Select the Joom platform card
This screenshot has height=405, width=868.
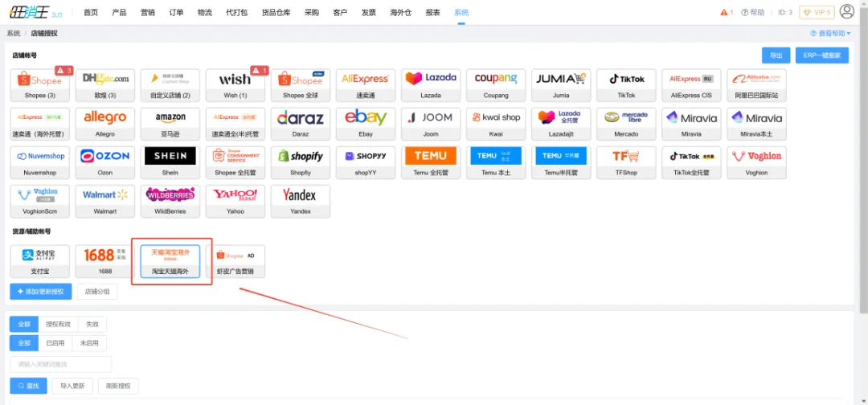(431, 124)
